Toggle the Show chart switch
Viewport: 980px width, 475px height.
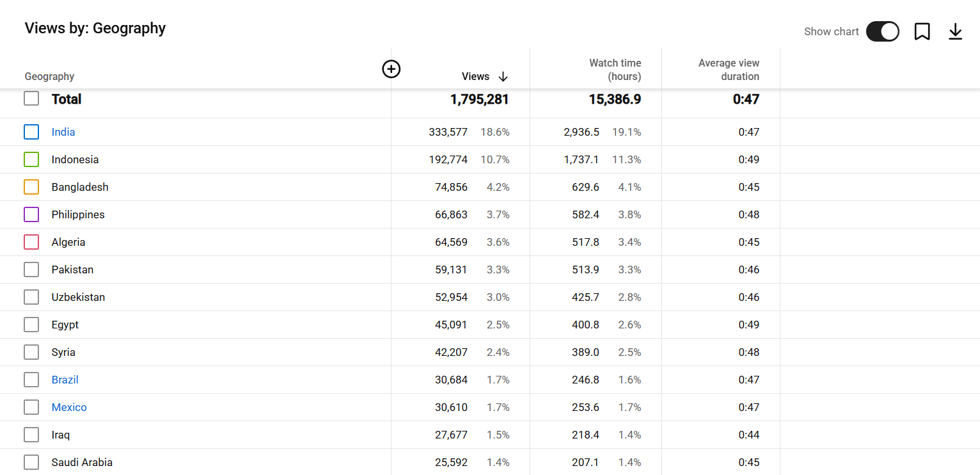(882, 31)
